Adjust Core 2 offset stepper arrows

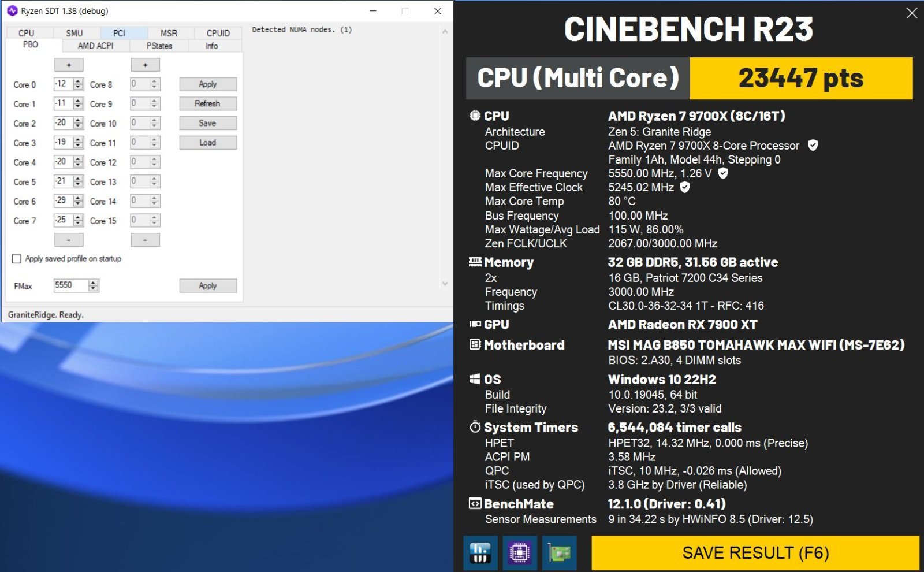[x=79, y=123]
